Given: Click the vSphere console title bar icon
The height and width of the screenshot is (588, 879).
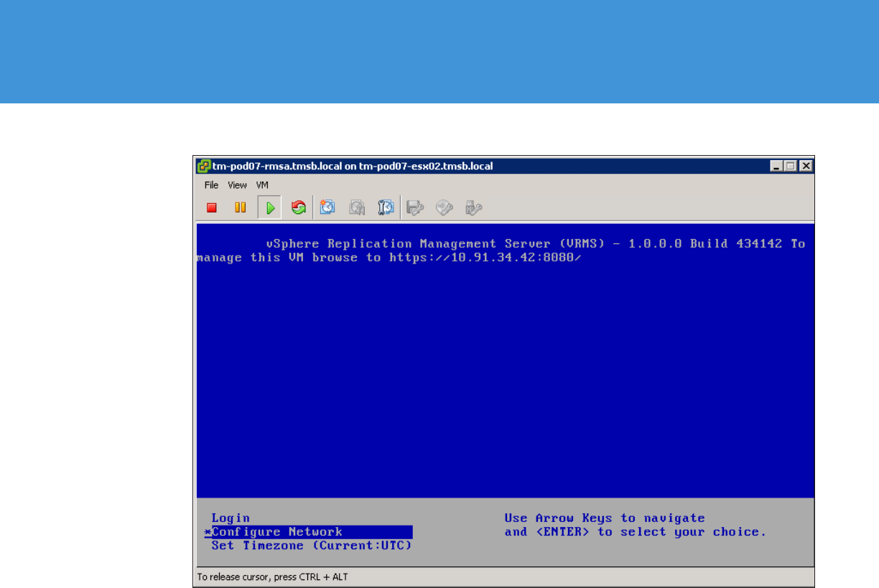Looking at the screenshot, I should pyautogui.click(x=204, y=166).
